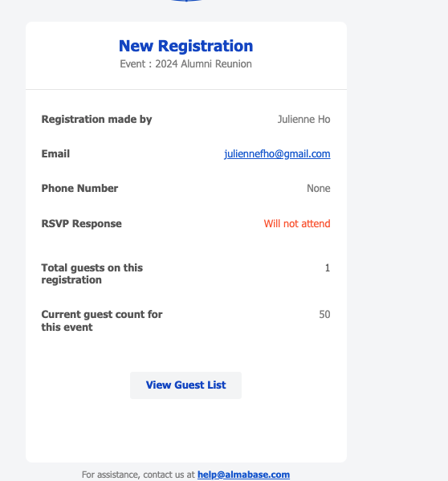The height and width of the screenshot is (481, 448).
Task: Click the Registration made by label
Action: pyautogui.click(x=96, y=120)
